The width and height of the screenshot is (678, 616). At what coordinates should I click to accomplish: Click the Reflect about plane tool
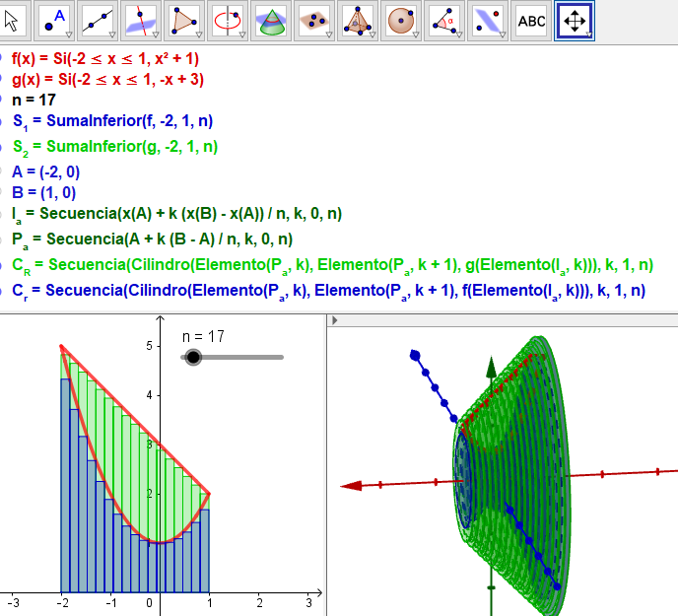[x=486, y=20]
